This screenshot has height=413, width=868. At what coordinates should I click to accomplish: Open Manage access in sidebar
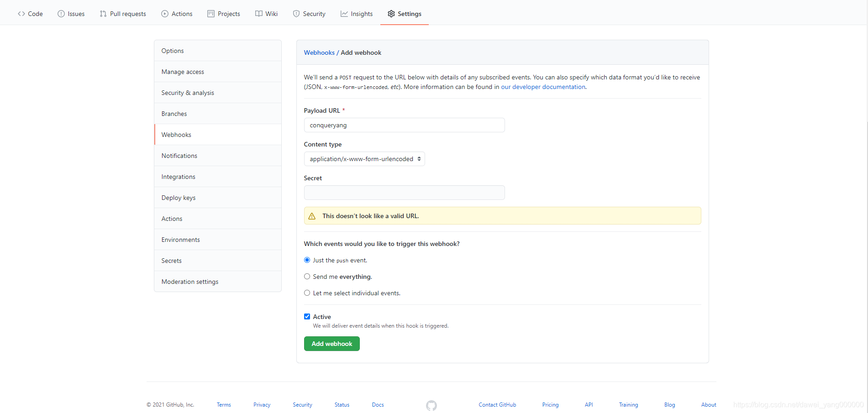point(218,72)
